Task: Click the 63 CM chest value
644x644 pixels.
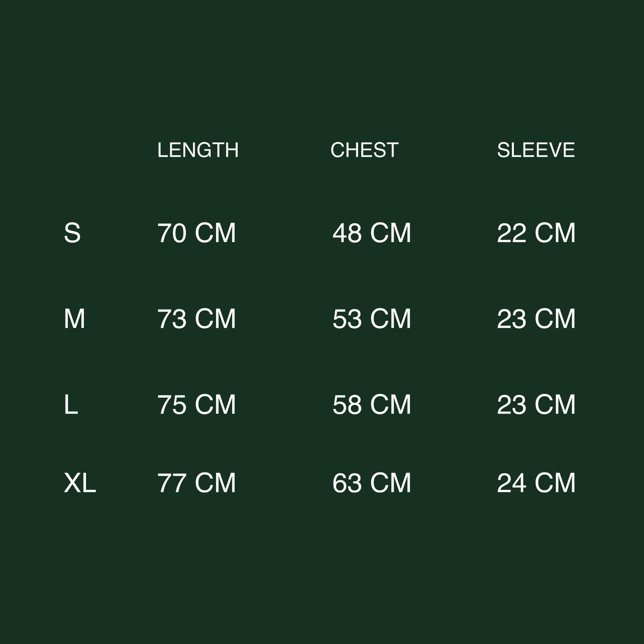Action: (372, 483)
